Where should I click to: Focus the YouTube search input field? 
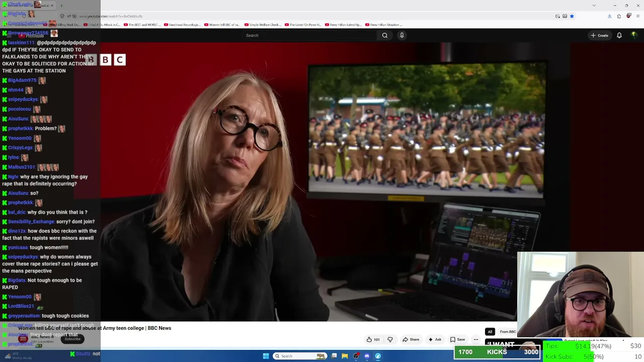[309, 35]
